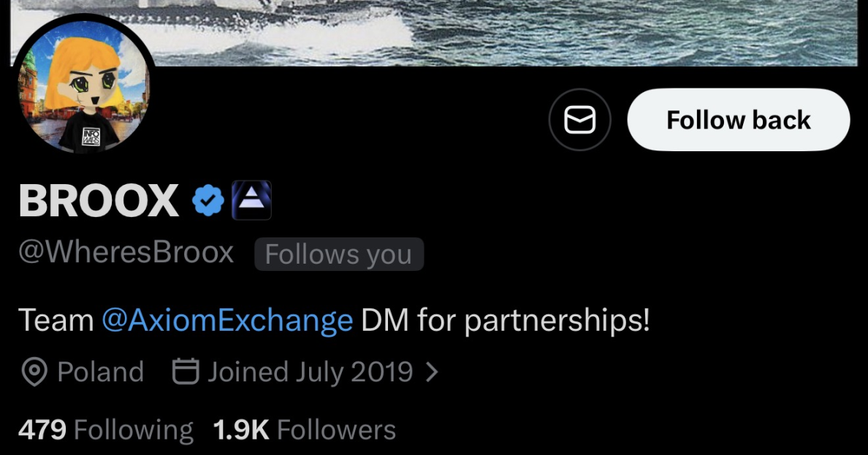Click the envelope inside its circular border

point(579,119)
